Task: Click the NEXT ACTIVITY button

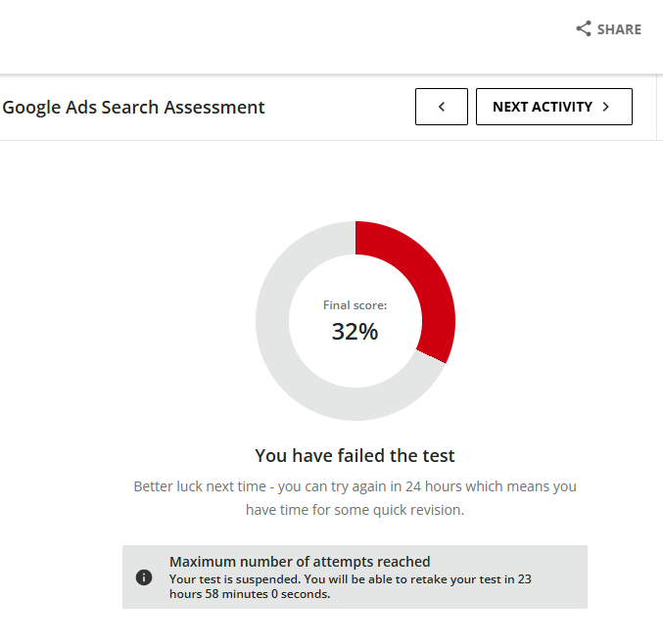Action: [554, 107]
